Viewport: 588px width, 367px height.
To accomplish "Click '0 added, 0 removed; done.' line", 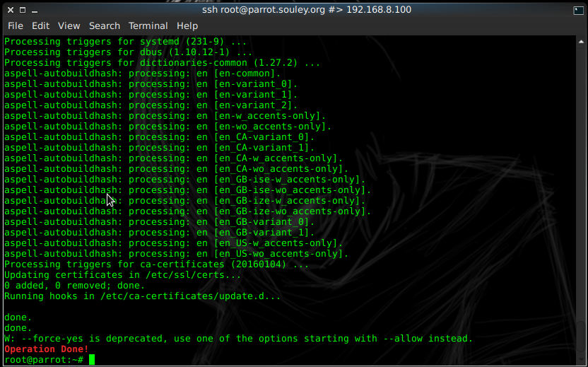I will 75,285.
